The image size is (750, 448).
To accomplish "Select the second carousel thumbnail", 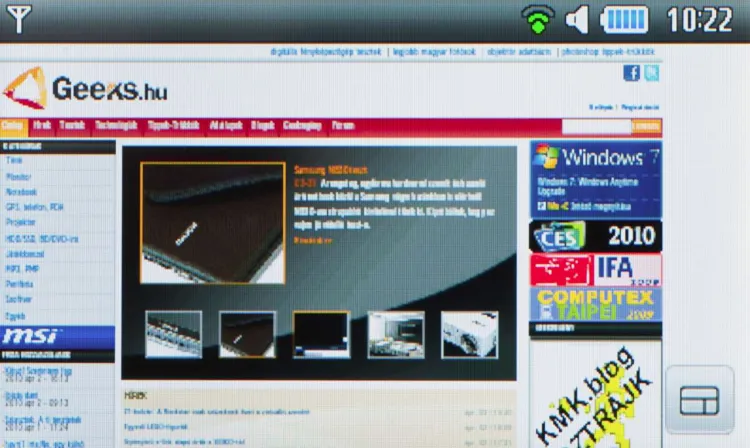I will coord(247,334).
